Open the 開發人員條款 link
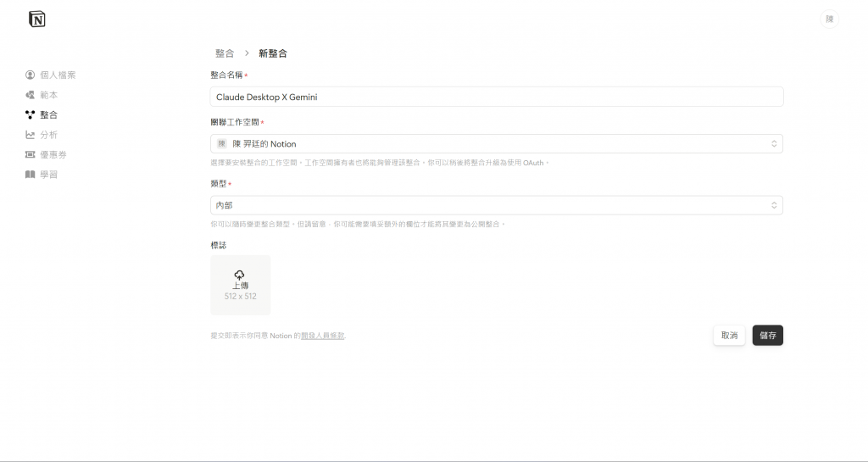 pos(323,336)
